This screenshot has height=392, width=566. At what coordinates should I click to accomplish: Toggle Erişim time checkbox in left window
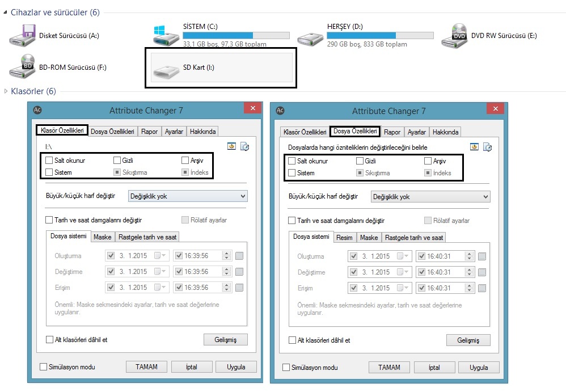click(x=179, y=287)
